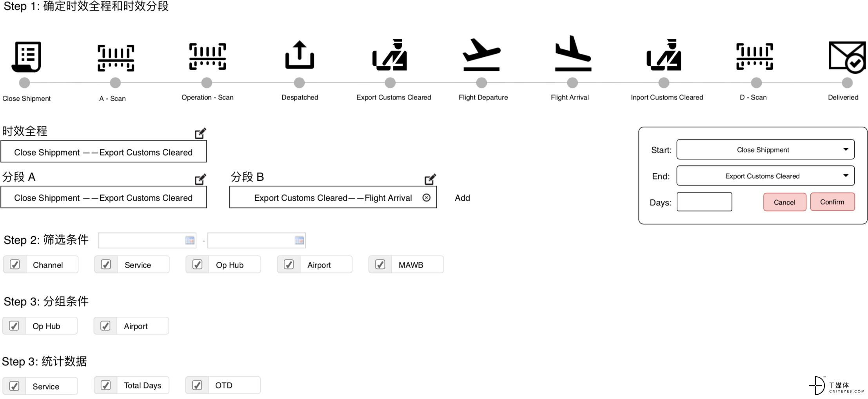868x399 pixels.
Task: Select the Despatched timeline dot
Action: coord(299,83)
